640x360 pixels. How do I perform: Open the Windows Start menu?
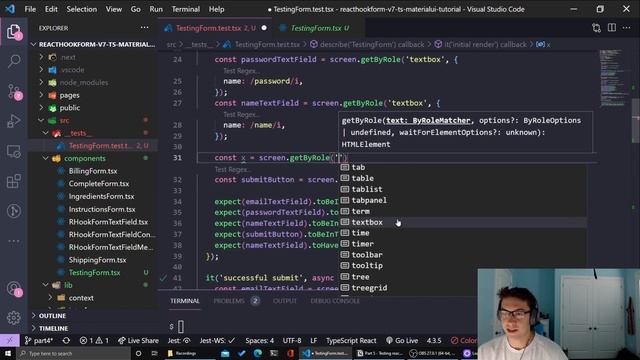(8, 353)
